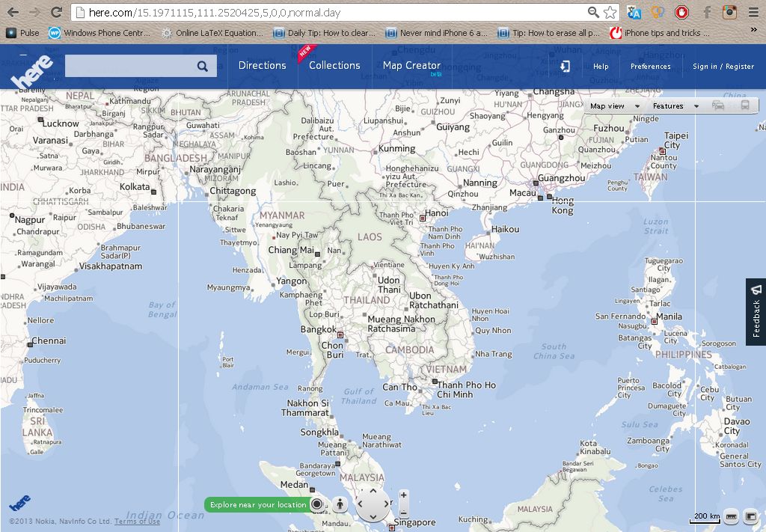Toggle the mini-map overview icon
The height and width of the screenshot is (532, 766).
pos(750,516)
